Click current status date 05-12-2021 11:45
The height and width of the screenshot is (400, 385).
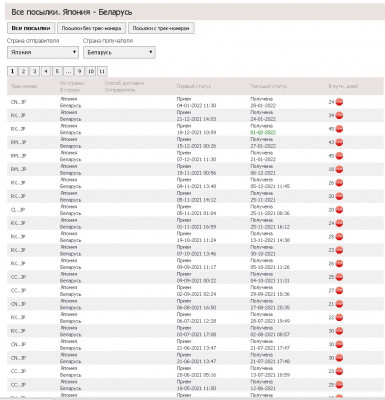pyautogui.click(x=270, y=186)
